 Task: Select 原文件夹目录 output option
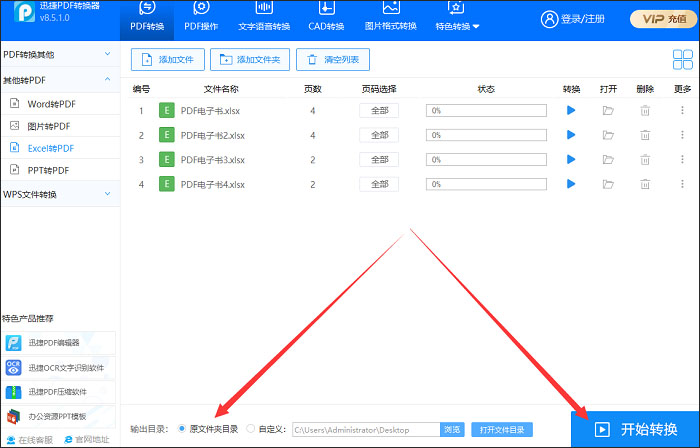208,429
